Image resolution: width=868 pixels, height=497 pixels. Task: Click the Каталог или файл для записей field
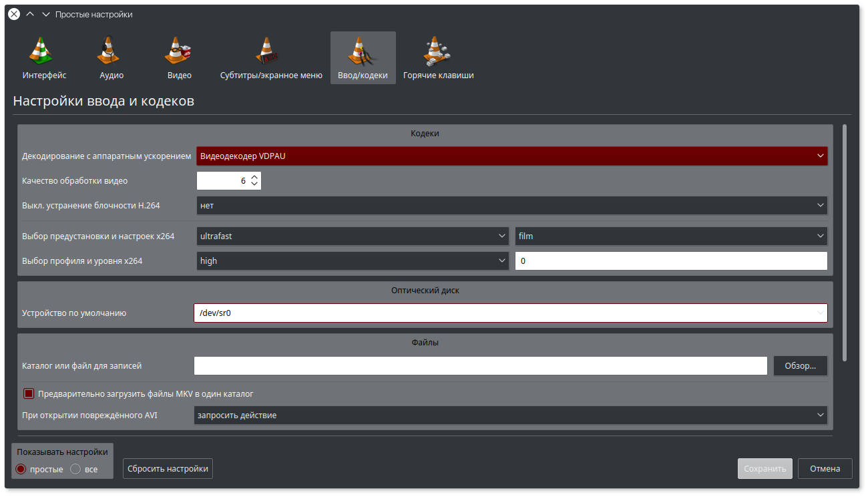tap(480, 366)
